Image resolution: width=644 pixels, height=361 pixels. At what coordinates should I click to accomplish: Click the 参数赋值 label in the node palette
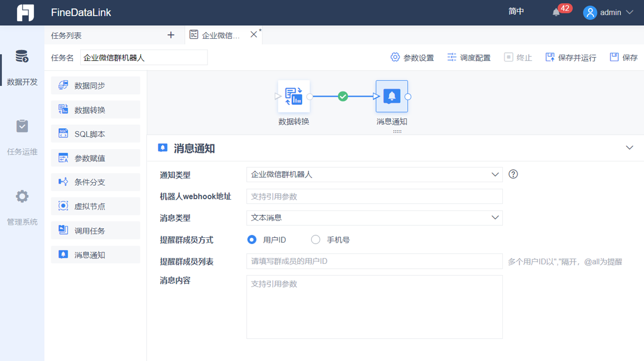pos(90,158)
